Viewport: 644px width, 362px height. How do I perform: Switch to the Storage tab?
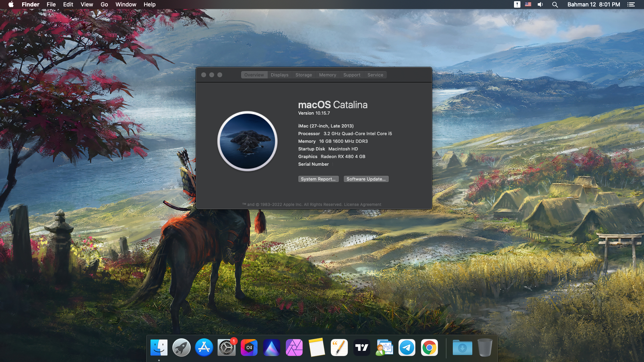304,75
